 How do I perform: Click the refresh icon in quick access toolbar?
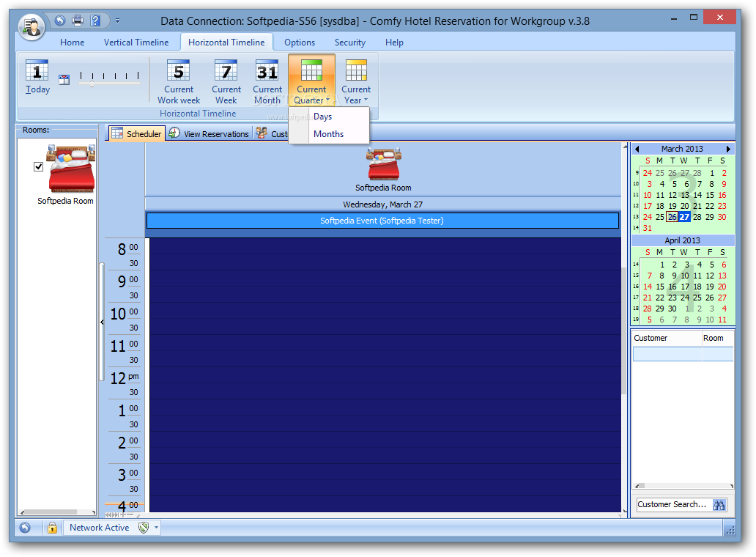point(60,21)
